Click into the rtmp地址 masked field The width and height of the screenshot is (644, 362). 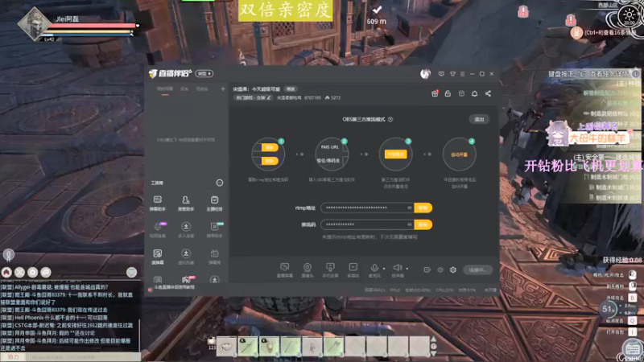(x=368, y=208)
